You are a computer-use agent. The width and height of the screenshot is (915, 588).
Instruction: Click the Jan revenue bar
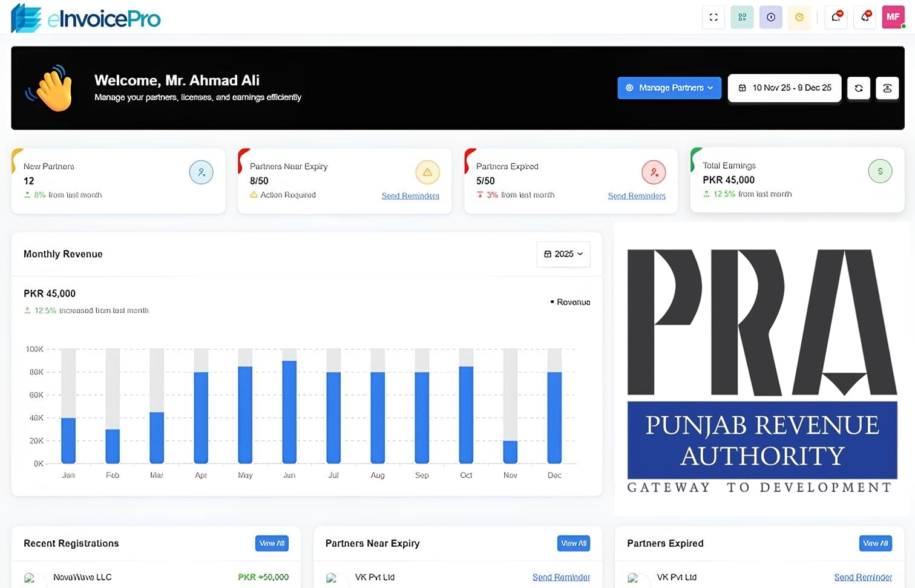click(68, 440)
